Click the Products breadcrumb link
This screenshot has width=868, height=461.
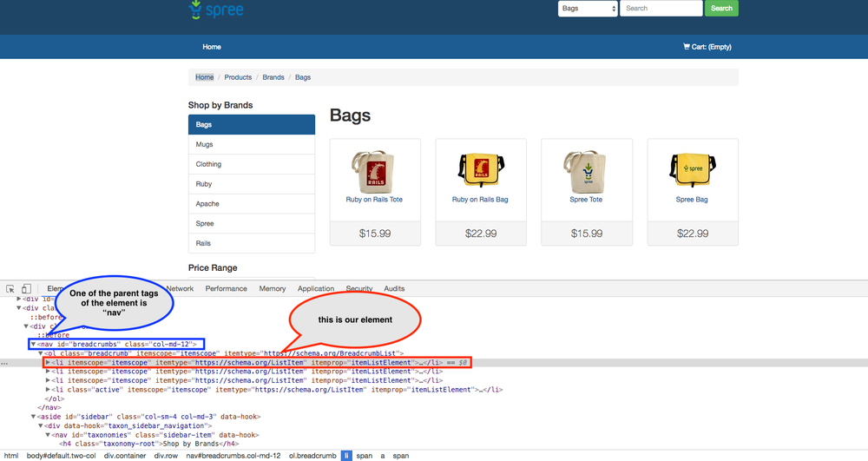(238, 77)
